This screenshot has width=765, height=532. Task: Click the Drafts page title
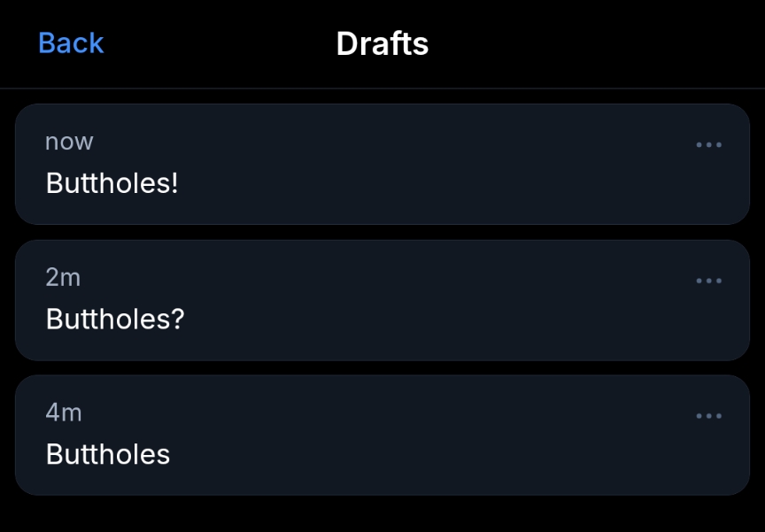(x=382, y=43)
